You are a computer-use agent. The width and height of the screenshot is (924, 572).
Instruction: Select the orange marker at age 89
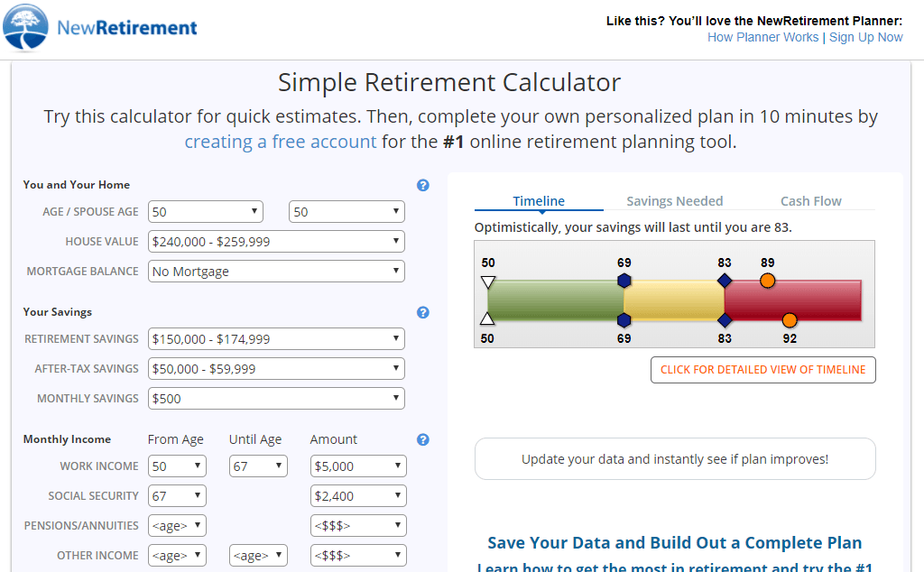767,281
